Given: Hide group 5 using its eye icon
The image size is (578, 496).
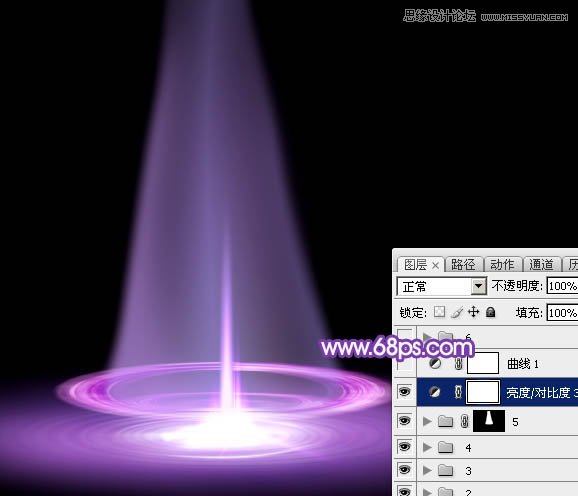Looking at the screenshot, I should click(x=404, y=420).
